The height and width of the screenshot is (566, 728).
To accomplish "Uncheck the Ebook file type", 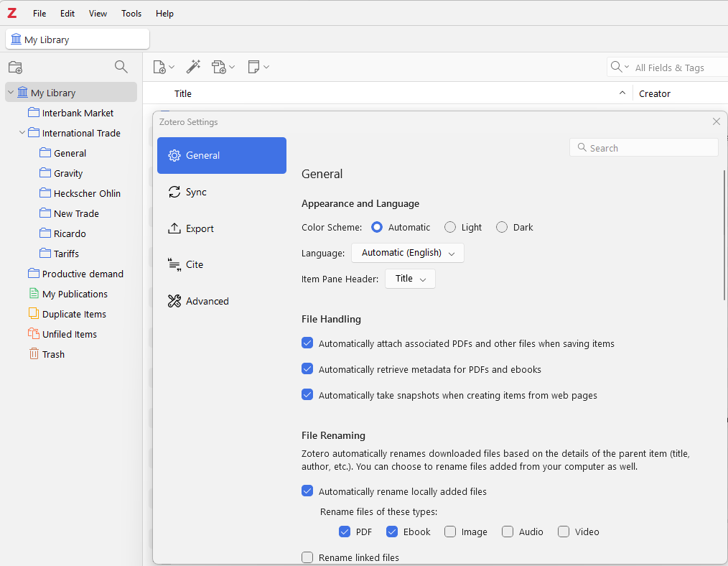I will [392, 532].
